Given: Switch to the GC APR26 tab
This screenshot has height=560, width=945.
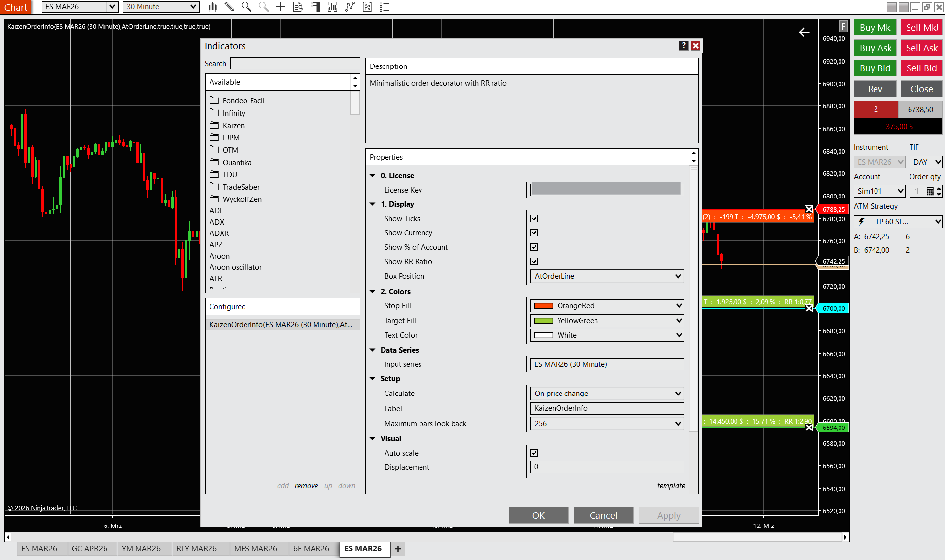Looking at the screenshot, I should (89, 549).
